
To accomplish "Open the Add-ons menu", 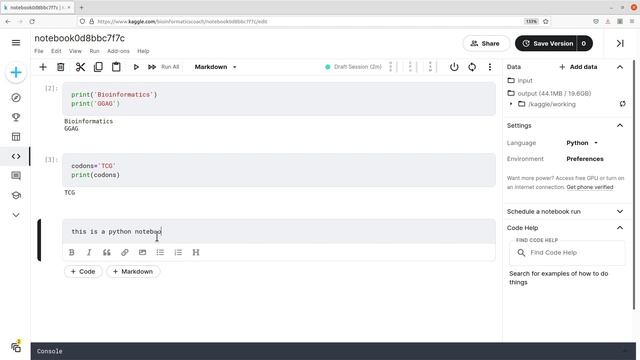I will (118, 51).
